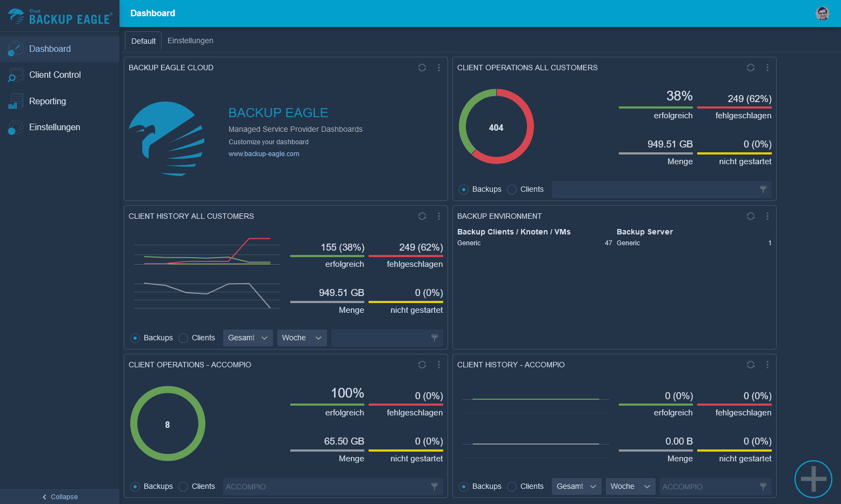Click the line chart in Client History All Customers

click(x=207, y=273)
